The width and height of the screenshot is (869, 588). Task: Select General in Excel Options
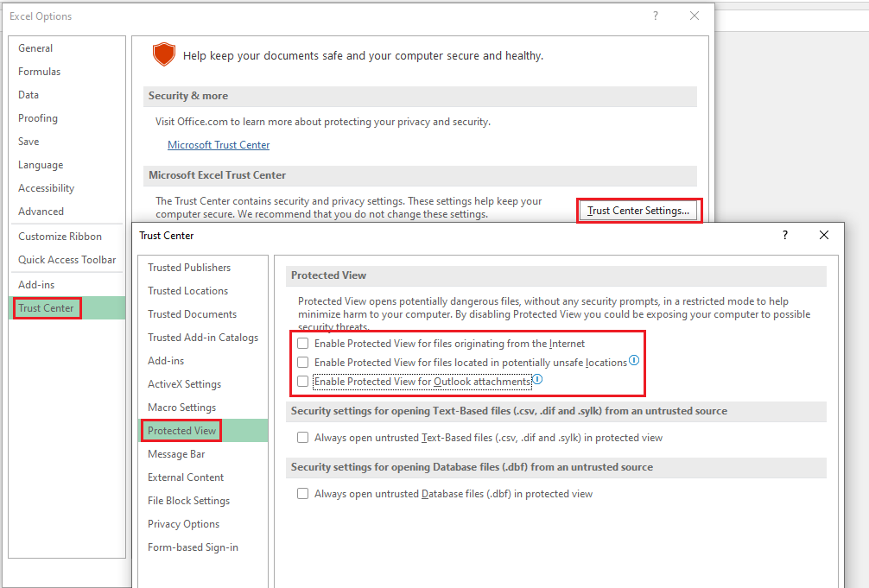tap(67, 48)
